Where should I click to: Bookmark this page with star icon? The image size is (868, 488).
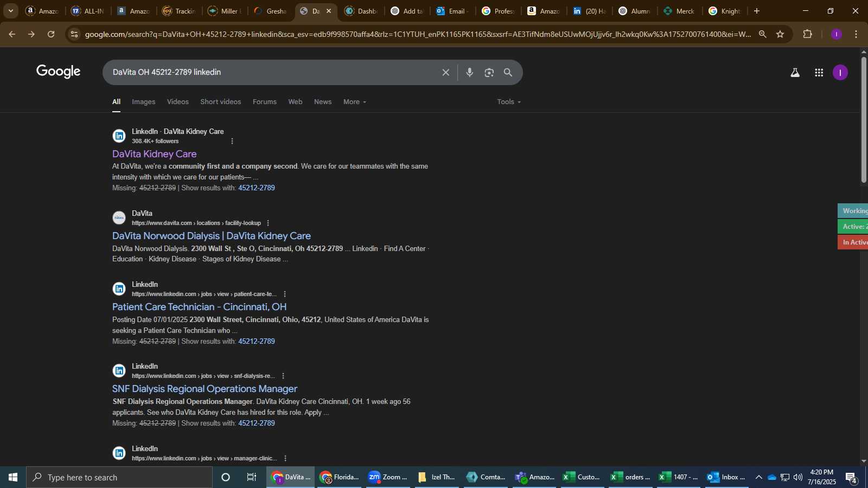(780, 34)
